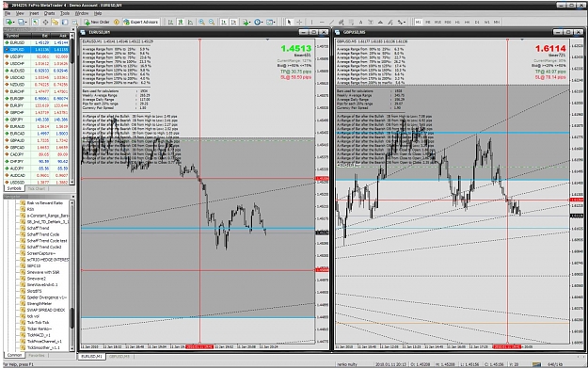Select the Cursor arrow tool
588x369 pixels.
(x=289, y=23)
